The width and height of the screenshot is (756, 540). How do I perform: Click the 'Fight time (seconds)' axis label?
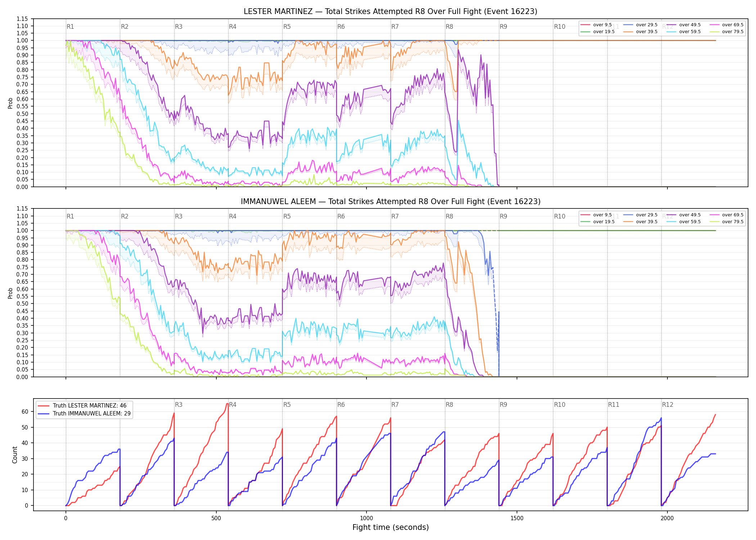tap(391, 527)
